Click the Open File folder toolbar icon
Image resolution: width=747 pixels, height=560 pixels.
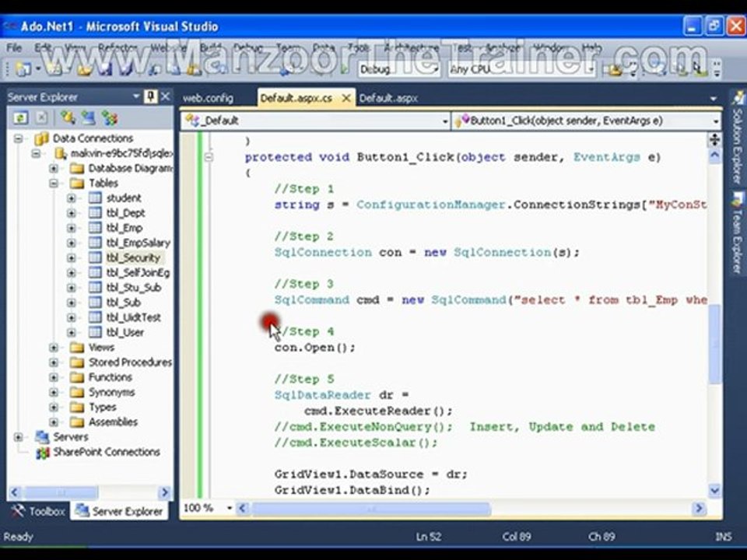pos(85,69)
